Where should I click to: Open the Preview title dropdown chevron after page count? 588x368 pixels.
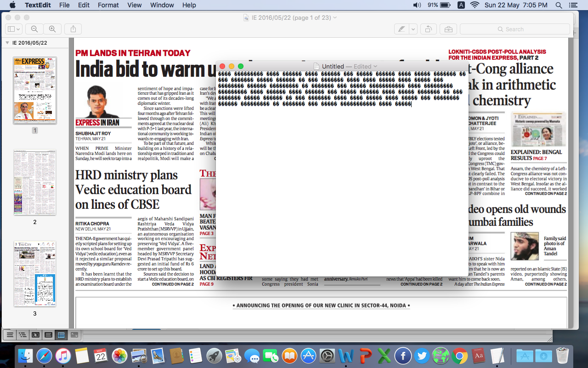[x=335, y=17]
